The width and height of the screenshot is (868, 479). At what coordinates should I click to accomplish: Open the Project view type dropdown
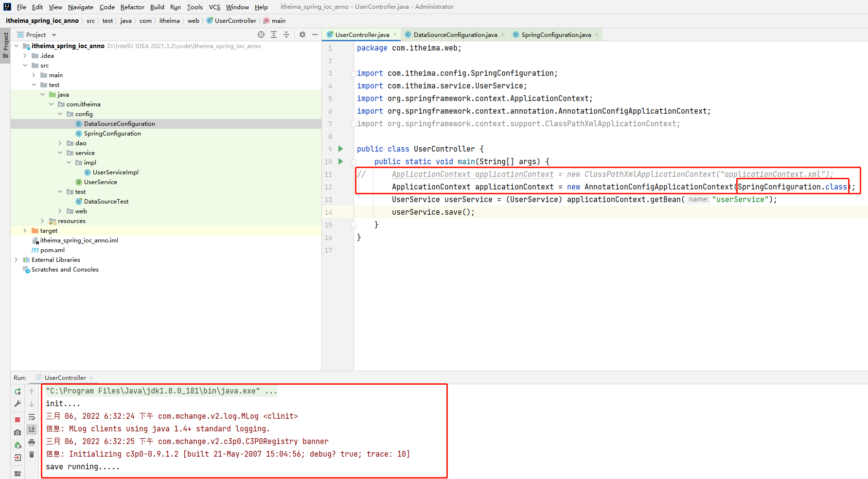click(54, 35)
